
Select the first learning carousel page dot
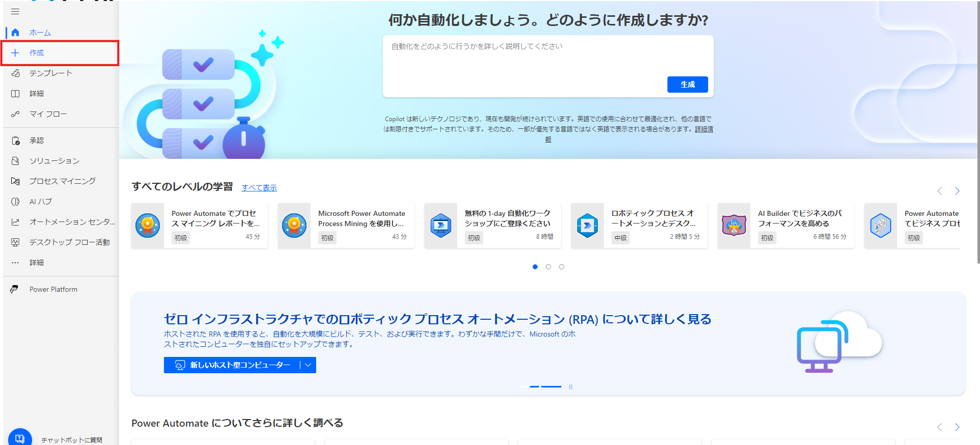(535, 267)
